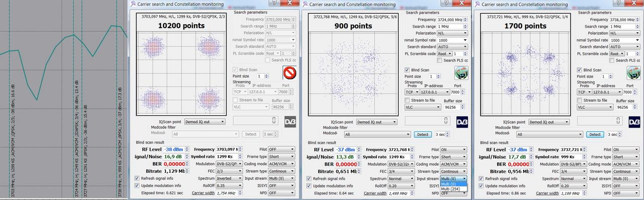Click the streaming progress bar in the right window
Viewport: 644px width, 200px height.
tap(599, 121)
